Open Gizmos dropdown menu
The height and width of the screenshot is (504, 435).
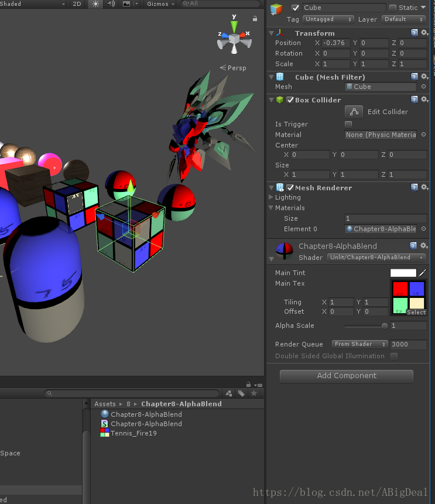click(160, 4)
